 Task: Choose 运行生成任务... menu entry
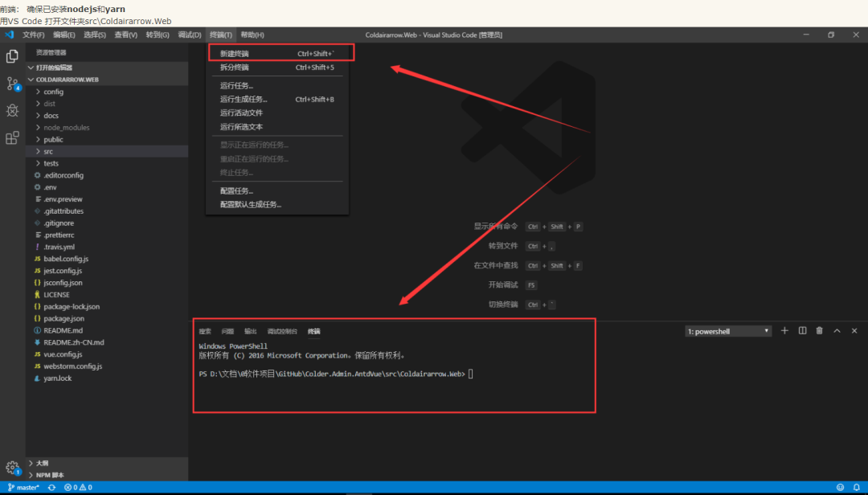[x=276, y=100]
